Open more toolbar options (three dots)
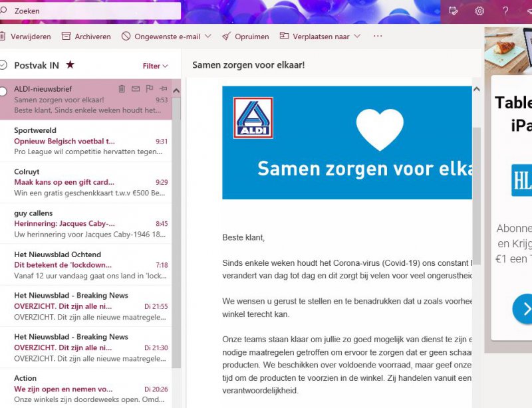Viewport: 532px width, 408px height. pyautogui.click(x=378, y=36)
